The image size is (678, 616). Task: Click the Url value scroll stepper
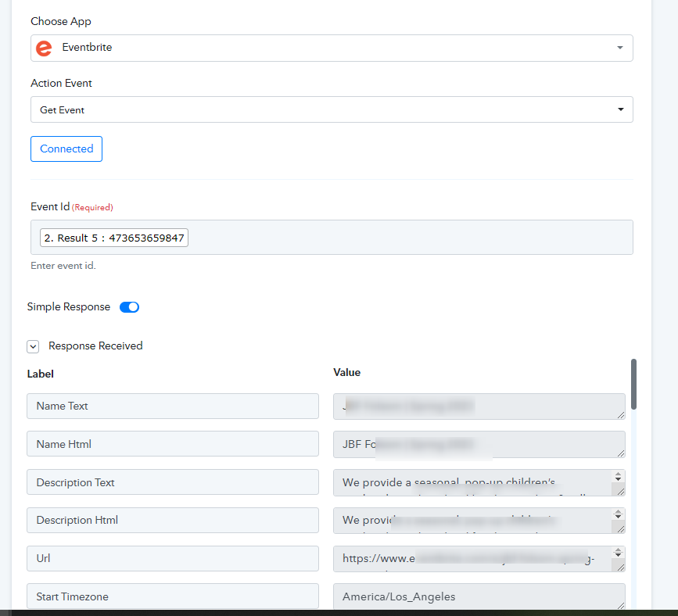pyautogui.click(x=619, y=553)
